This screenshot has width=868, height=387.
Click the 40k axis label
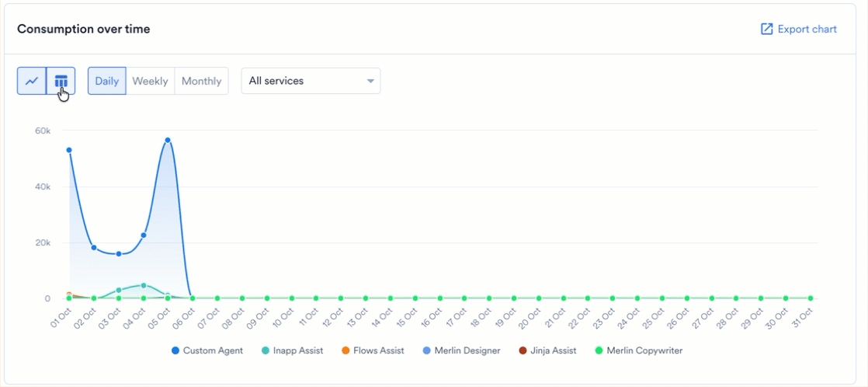[43, 187]
